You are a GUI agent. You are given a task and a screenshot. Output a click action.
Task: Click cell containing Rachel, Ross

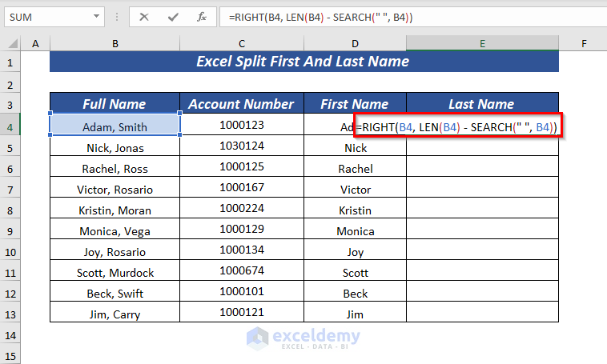point(115,169)
